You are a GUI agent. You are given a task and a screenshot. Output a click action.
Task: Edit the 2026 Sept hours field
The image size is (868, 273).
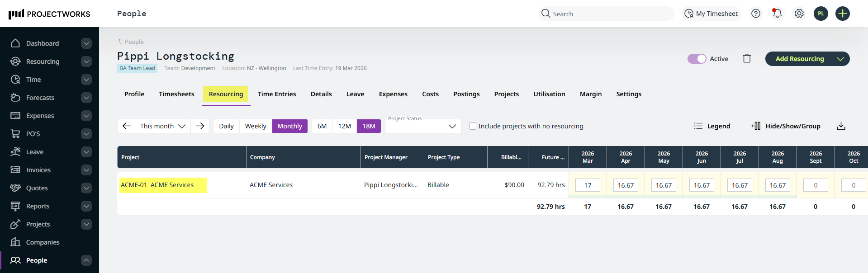click(816, 185)
